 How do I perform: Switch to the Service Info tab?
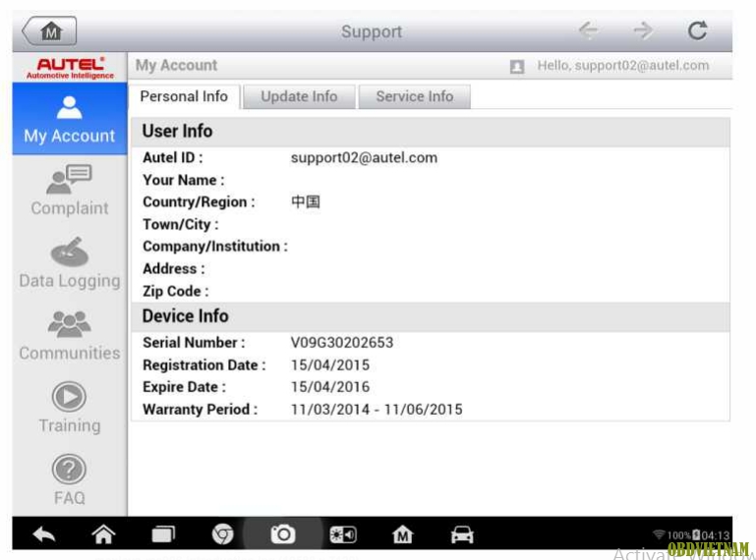point(414,96)
